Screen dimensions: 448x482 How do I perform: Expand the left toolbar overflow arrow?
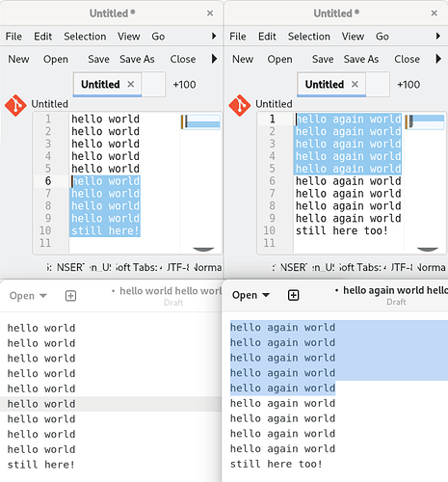(214, 59)
